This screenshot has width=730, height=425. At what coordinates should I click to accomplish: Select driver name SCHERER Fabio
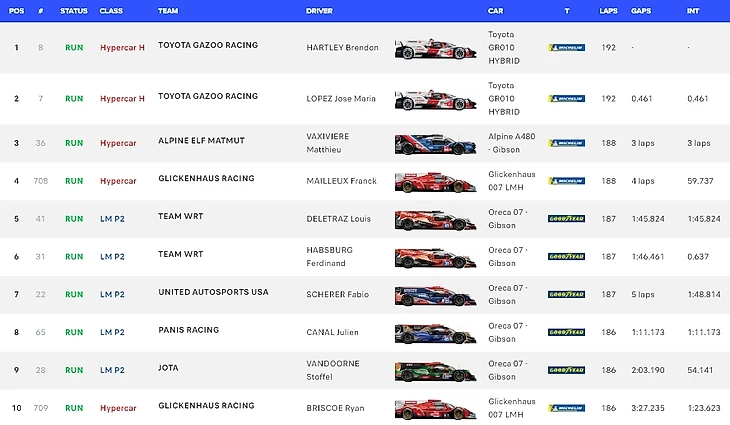coord(338,294)
